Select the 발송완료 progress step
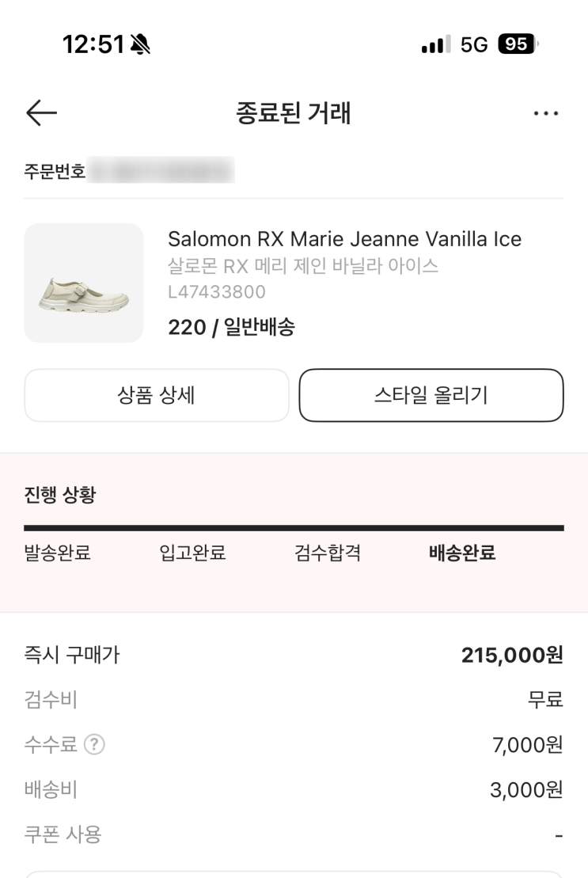 (57, 553)
